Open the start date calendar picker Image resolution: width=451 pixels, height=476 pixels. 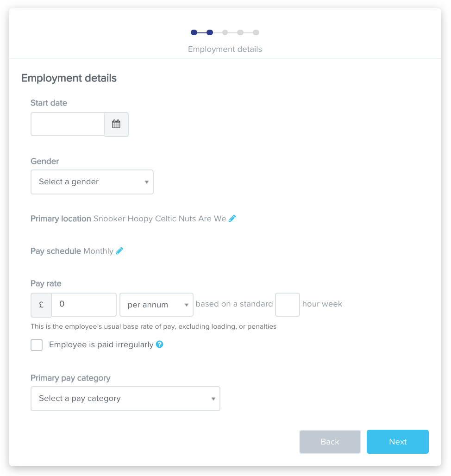[116, 124]
